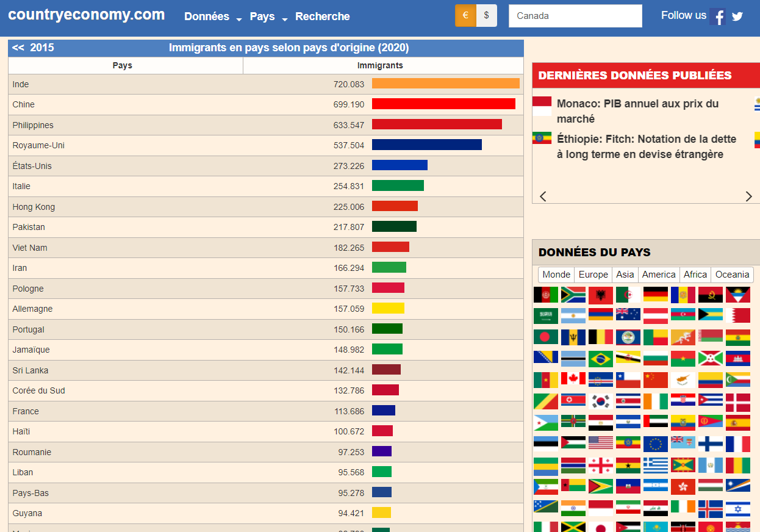The width and height of the screenshot is (760, 532).
Task: Switch currency to dollar
Action: click(486, 16)
